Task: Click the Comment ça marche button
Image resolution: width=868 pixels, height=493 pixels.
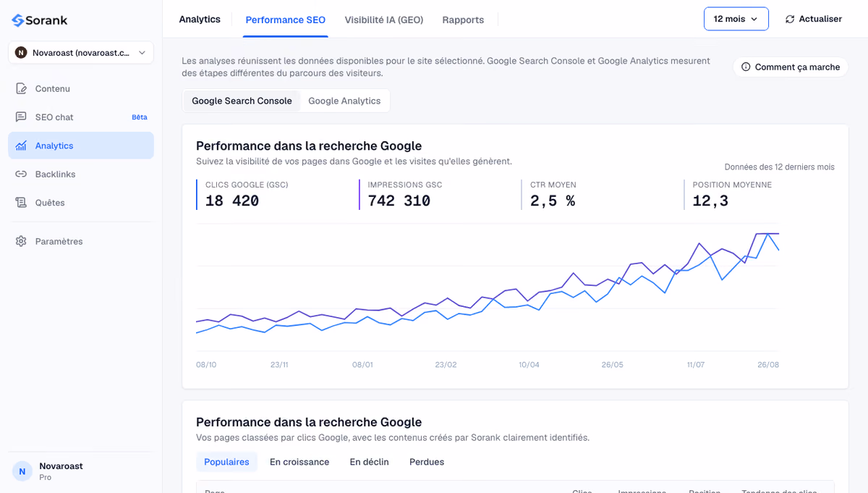Action: (791, 67)
